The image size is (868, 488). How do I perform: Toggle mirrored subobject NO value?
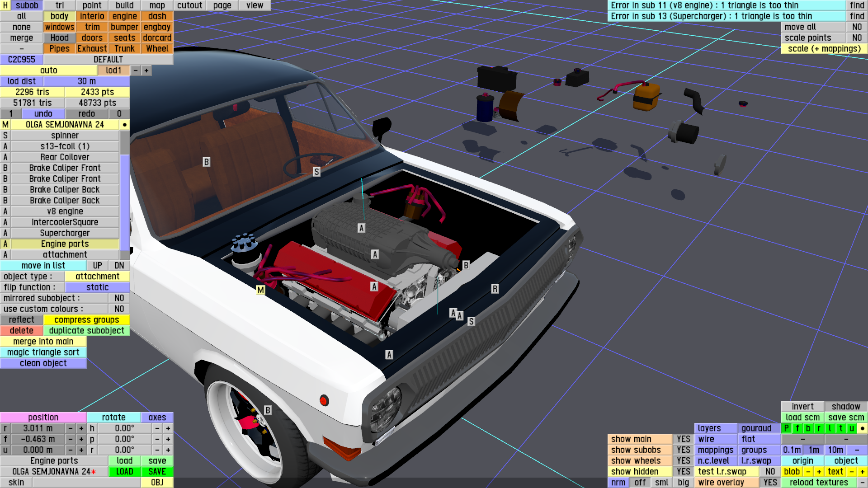point(119,298)
